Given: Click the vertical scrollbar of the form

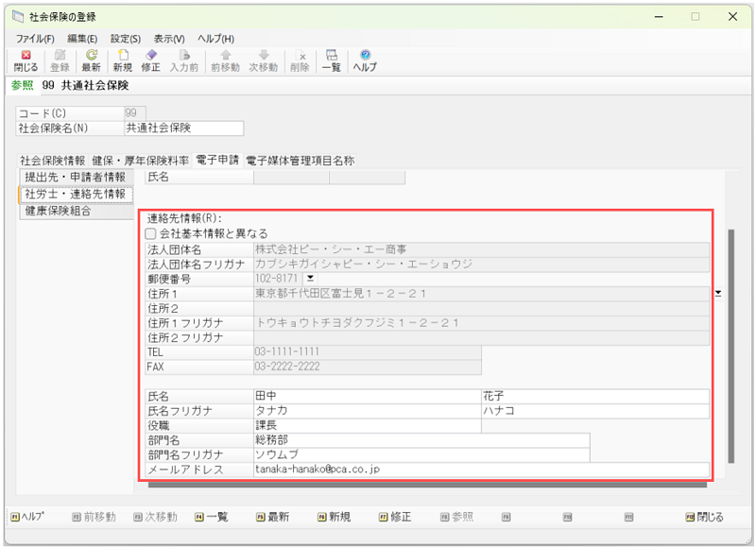Looking at the screenshot, I should (x=730, y=346).
